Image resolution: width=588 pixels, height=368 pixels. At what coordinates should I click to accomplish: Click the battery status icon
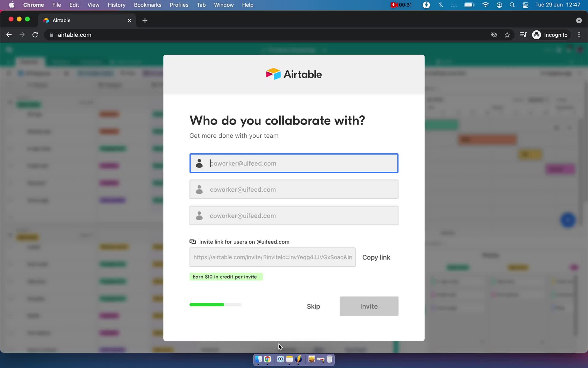point(469,5)
